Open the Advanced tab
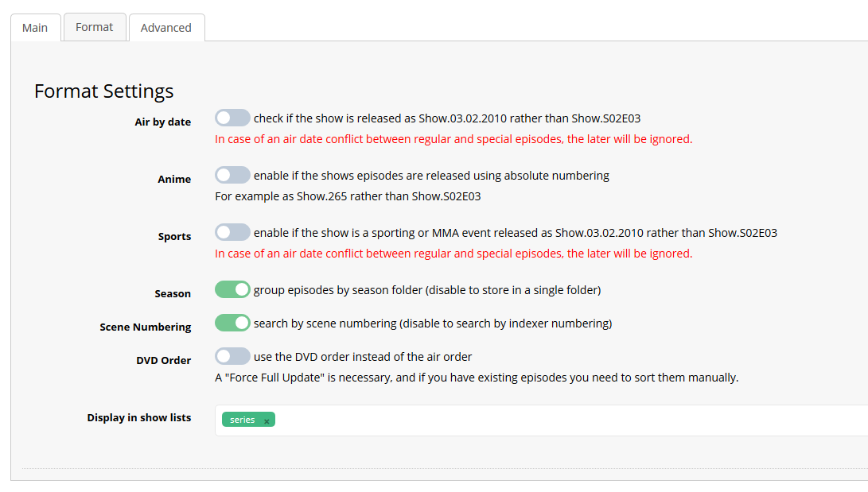868x492 pixels. coord(166,27)
